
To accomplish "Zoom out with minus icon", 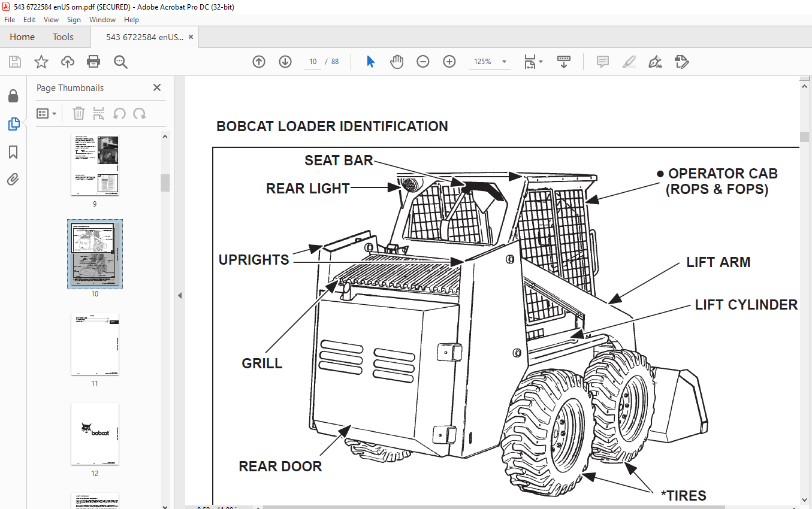I will [423, 62].
